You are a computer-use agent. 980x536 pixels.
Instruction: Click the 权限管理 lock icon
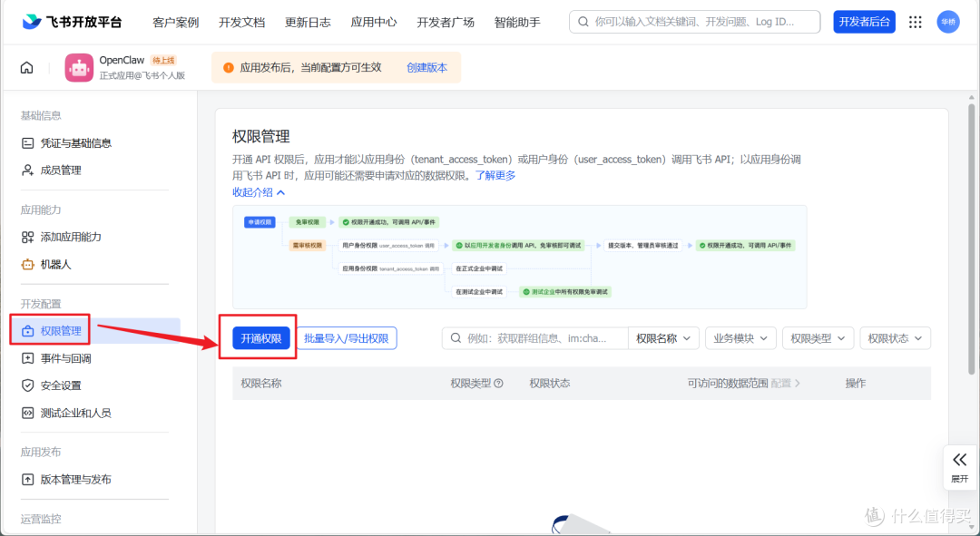[27, 331]
